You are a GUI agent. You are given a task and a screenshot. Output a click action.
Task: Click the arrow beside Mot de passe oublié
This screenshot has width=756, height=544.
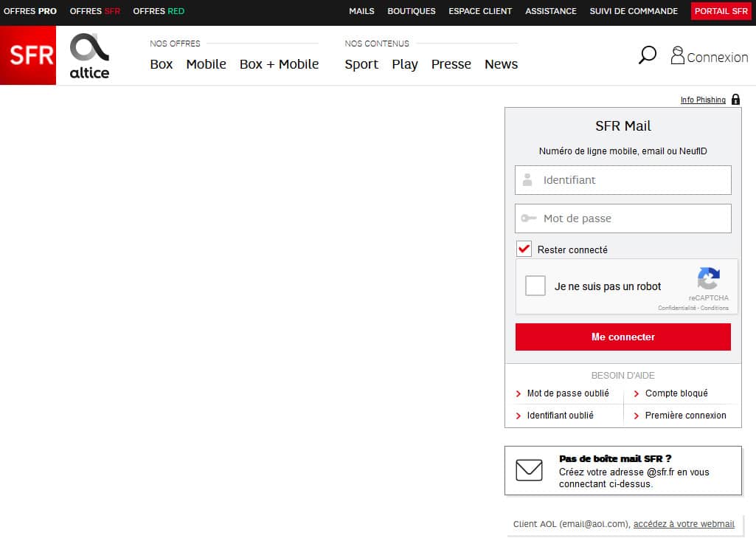point(519,394)
